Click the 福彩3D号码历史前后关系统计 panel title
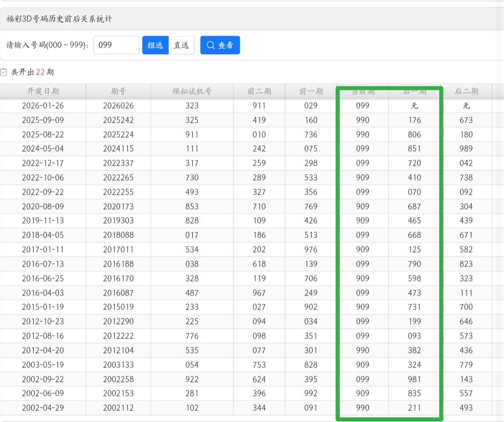Screen dimensions: 504x422 click(x=59, y=19)
